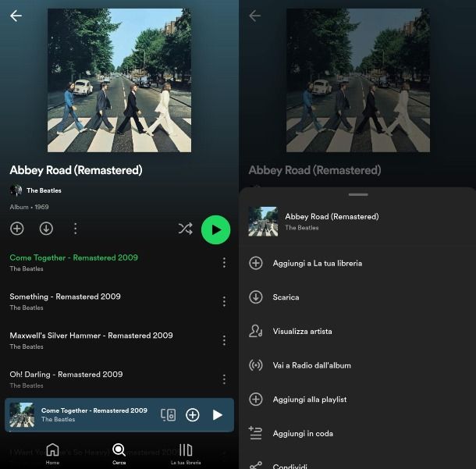
Task: Open mini player album art thumbnail
Action: coord(22,415)
